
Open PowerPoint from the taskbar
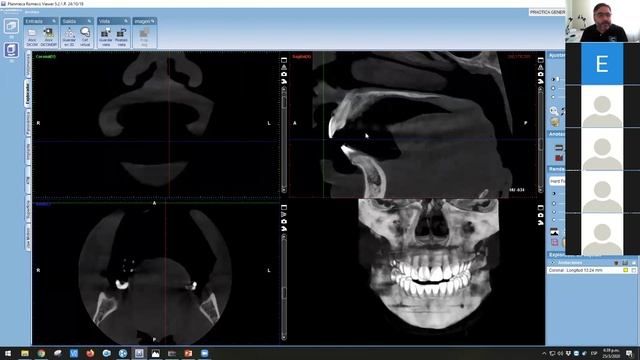coord(188,353)
